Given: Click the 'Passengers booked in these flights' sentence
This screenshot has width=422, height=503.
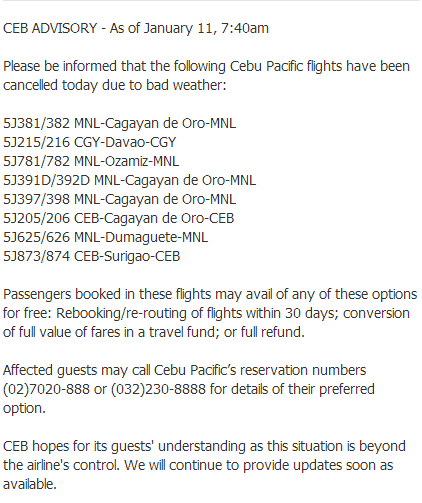Looking at the screenshot, I should tap(107, 294).
